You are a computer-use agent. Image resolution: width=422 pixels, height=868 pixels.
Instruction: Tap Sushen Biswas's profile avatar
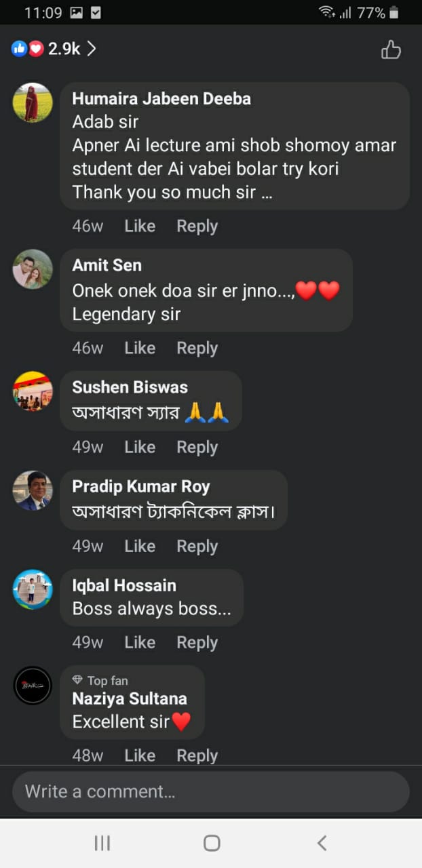(x=33, y=391)
